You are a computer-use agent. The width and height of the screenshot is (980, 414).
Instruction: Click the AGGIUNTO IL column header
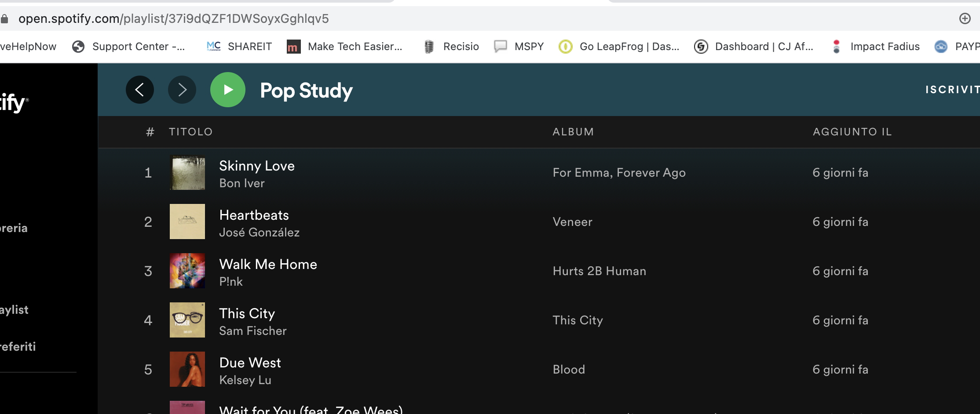[x=852, y=132]
